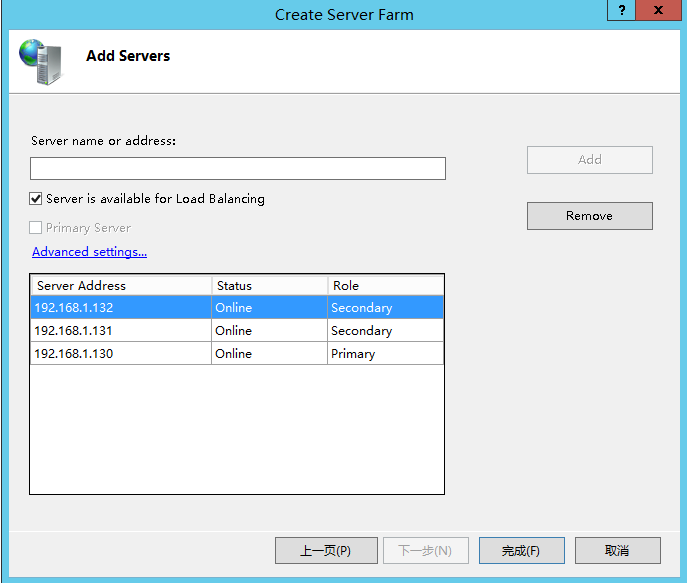This screenshot has height=583, width=687.
Task: Click the Add button
Action: (x=590, y=160)
